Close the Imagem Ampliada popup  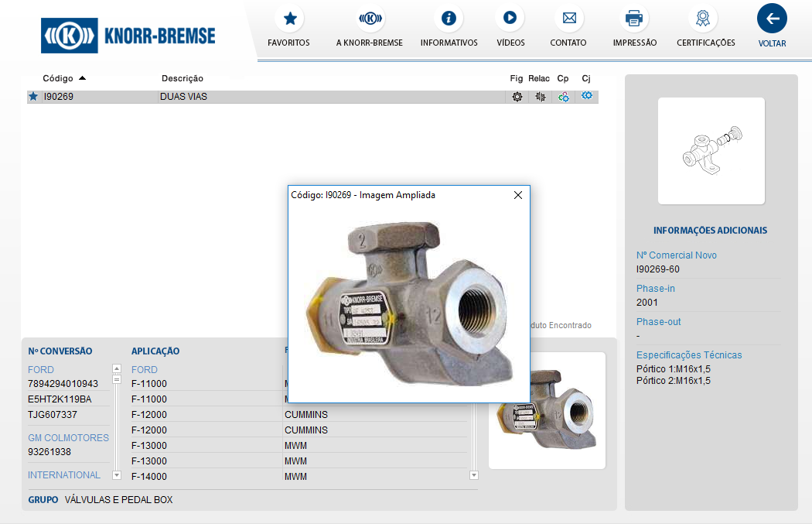click(518, 195)
